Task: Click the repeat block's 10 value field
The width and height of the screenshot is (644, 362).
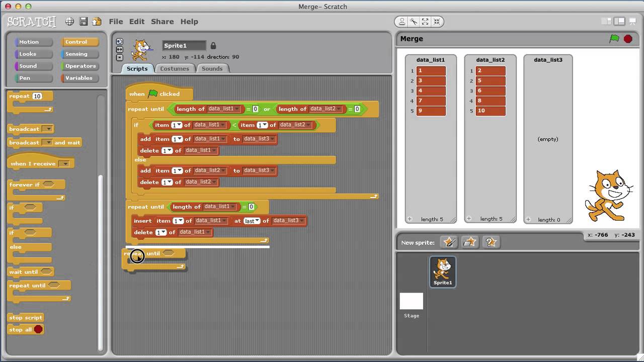Action: pyautogui.click(x=37, y=96)
